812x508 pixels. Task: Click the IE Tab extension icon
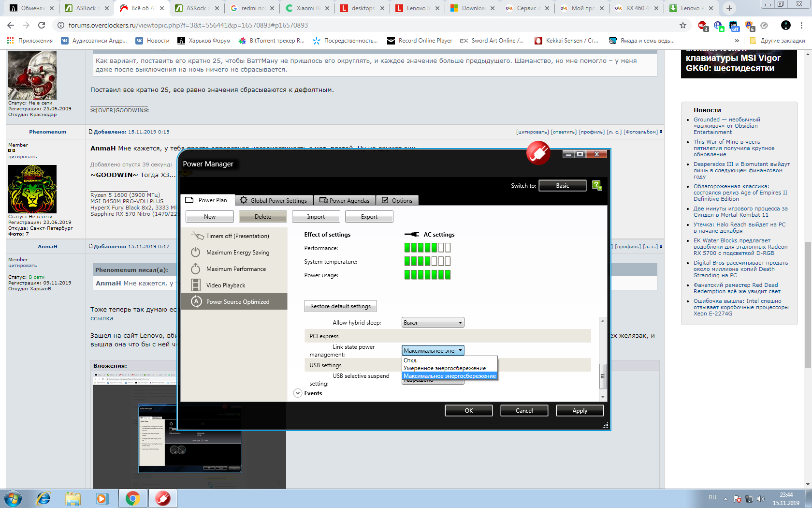(719, 26)
